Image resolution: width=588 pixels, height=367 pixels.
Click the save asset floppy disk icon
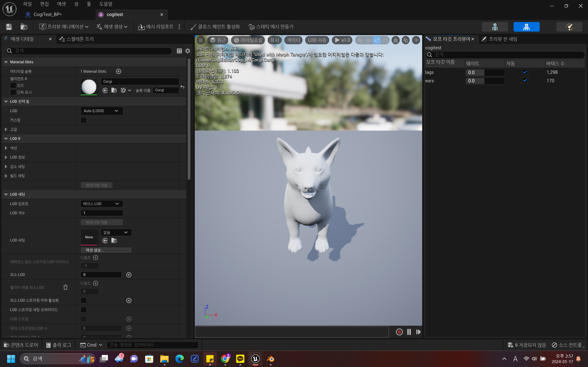[9, 27]
